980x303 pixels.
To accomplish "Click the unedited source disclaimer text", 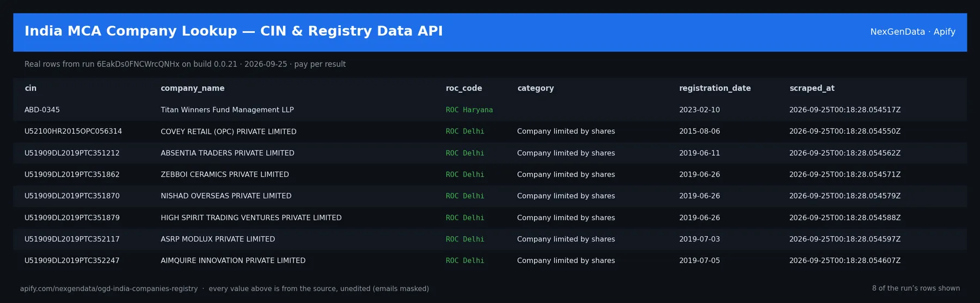I will coord(318,289).
